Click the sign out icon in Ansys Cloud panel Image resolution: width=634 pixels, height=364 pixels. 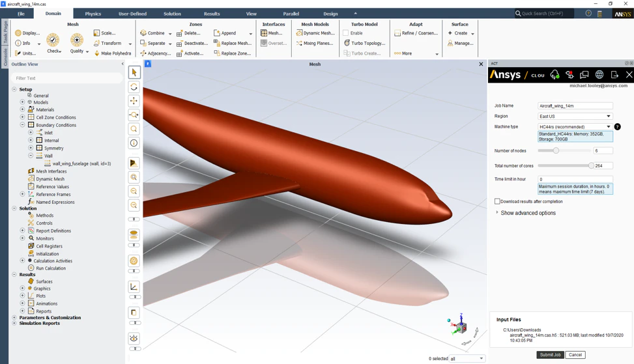pyautogui.click(x=614, y=75)
